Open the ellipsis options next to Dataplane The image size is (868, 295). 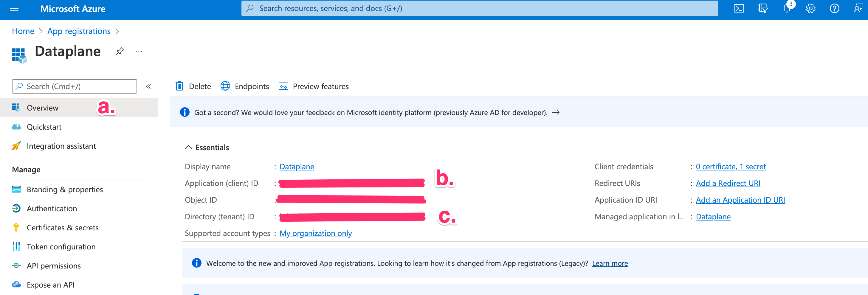139,51
